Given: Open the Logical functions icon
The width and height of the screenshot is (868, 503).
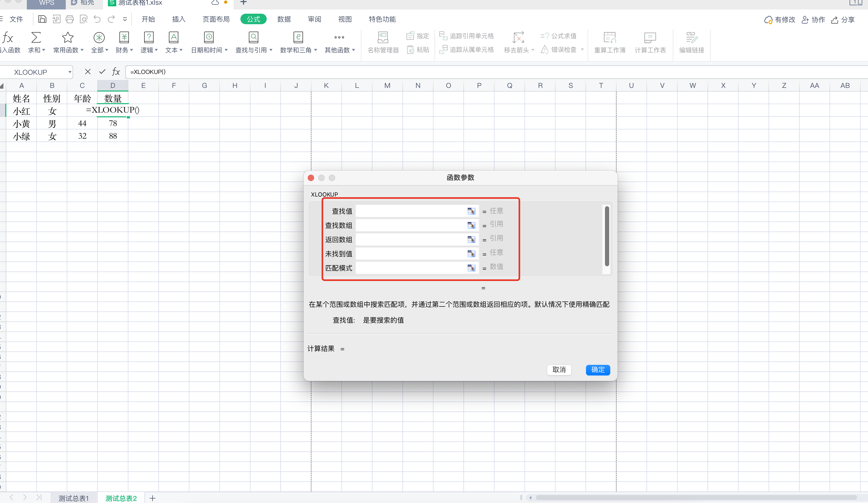Looking at the screenshot, I should click(x=149, y=37).
